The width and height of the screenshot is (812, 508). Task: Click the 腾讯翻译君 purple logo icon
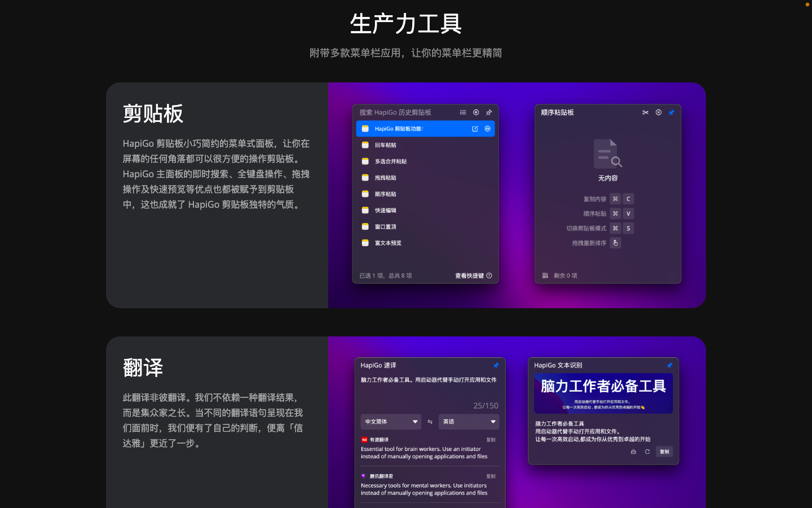tap(364, 476)
